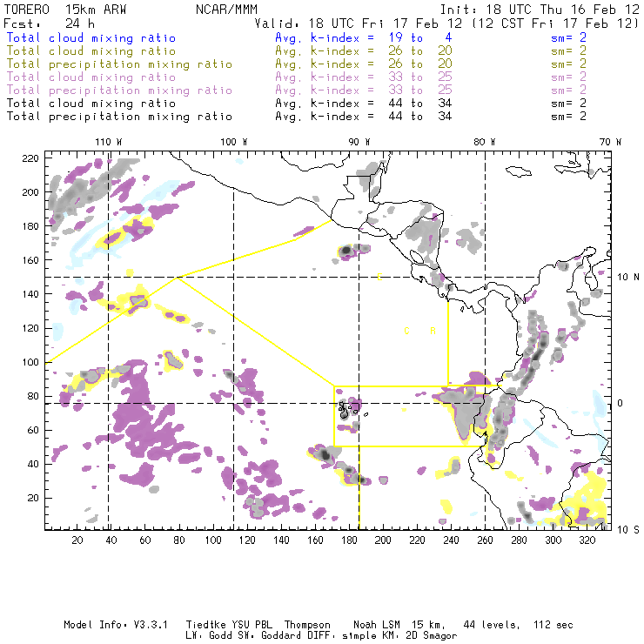644x644 pixels.
Task: Click '240' on the horizontal axis
Action: (x=451, y=540)
